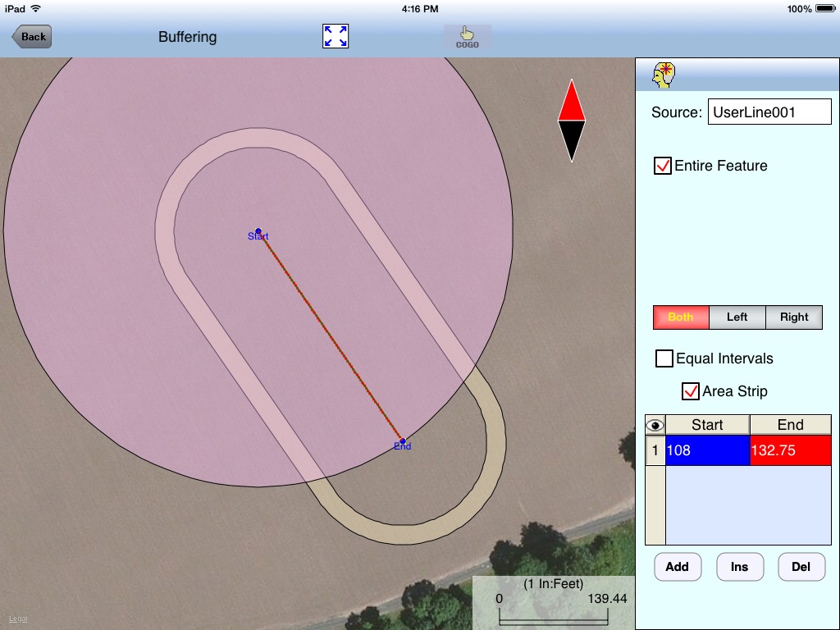Viewport: 840px width, 630px height.
Task: Select the Both buffer side option
Action: coord(680,317)
